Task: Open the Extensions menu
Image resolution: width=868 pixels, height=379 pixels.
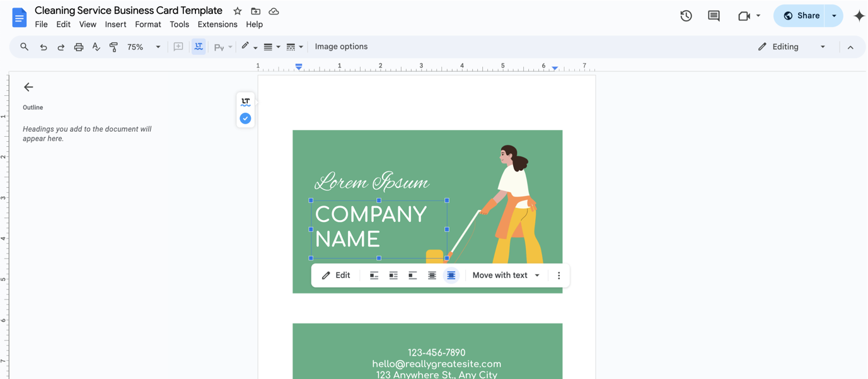Action: tap(217, 24)
